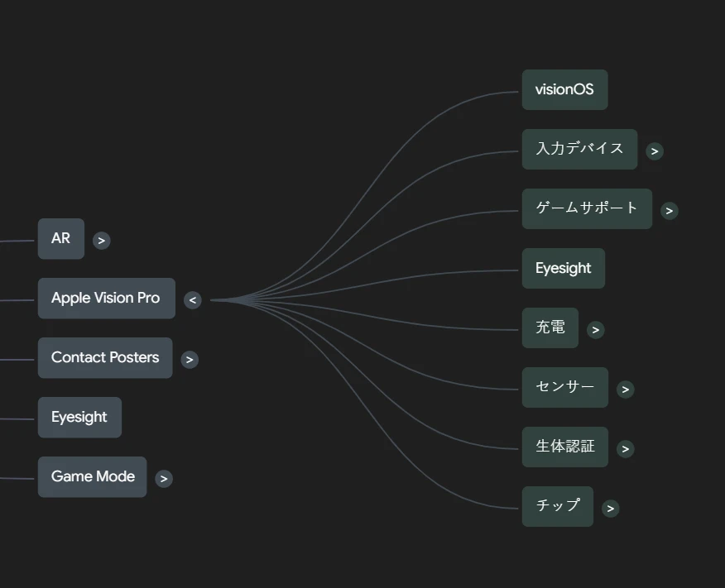The height and width of the screenshot is (588, 725).
Task: Expand the ゲームサポート node chevron
Action: pyautogui.click(x=669, y=211)
